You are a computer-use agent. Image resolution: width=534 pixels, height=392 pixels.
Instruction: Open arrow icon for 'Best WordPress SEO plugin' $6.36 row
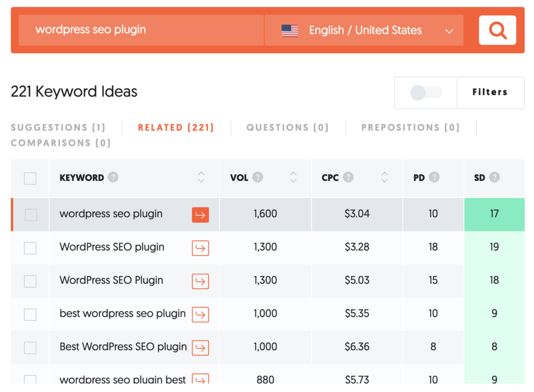click(x=200, y=348)
